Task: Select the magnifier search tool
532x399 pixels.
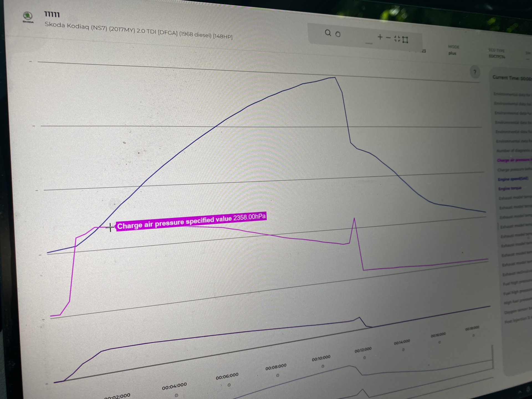Action: point(328,33)
